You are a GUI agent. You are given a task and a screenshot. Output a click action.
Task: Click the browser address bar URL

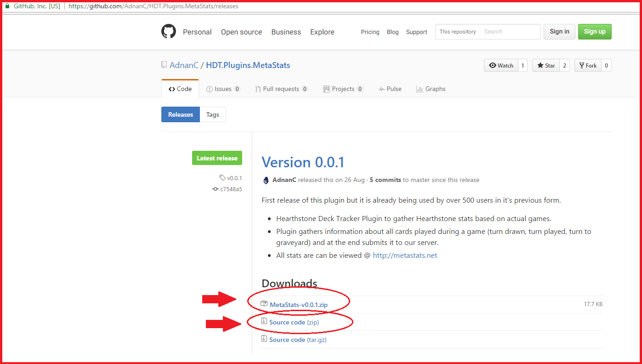[x=153, y=6]
